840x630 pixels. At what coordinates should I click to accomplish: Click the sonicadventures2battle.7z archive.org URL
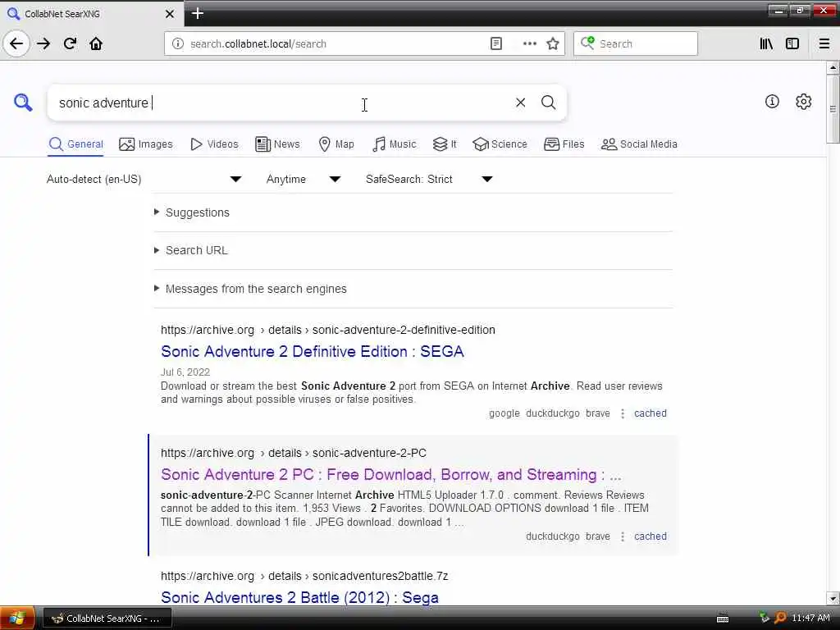pos(304,576)
